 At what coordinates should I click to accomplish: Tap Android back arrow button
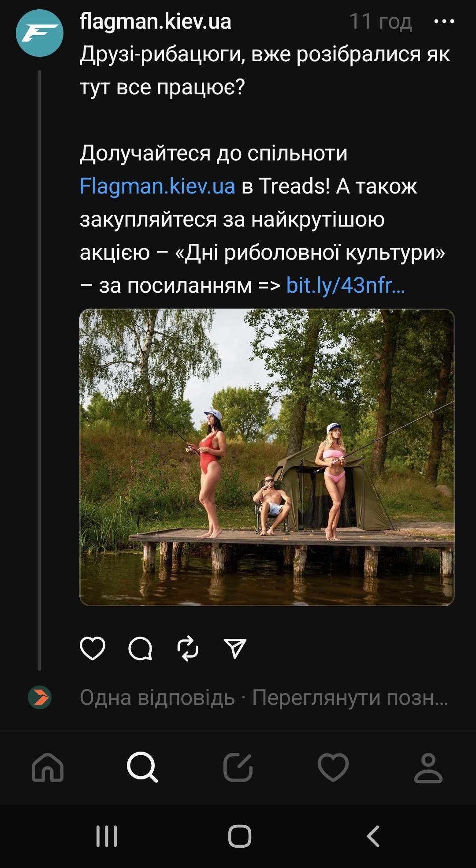pyautogui.click(x=373, y=836)
